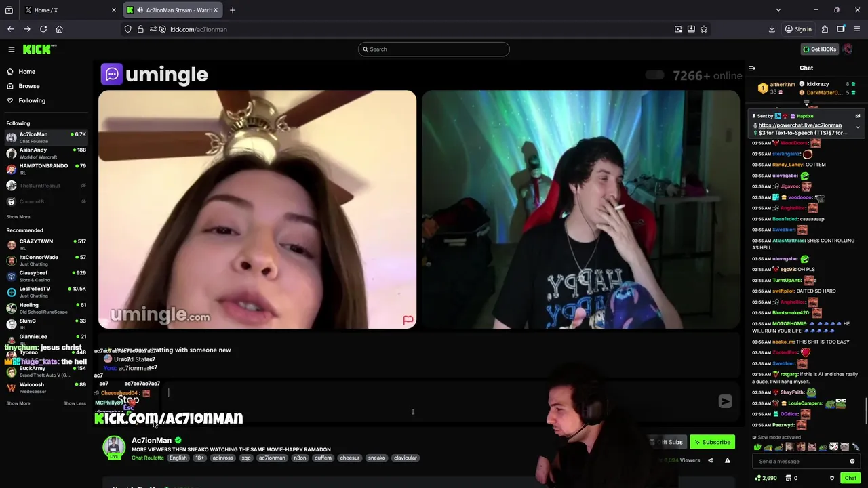The height and width of the screenshot is (488, 868).
Task: Focus the Kick Search field
Action: pos(434,49)
